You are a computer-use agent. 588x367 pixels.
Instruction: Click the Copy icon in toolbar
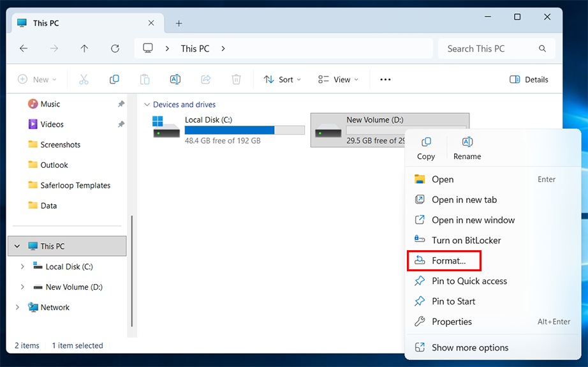click(x=114, y=80)
